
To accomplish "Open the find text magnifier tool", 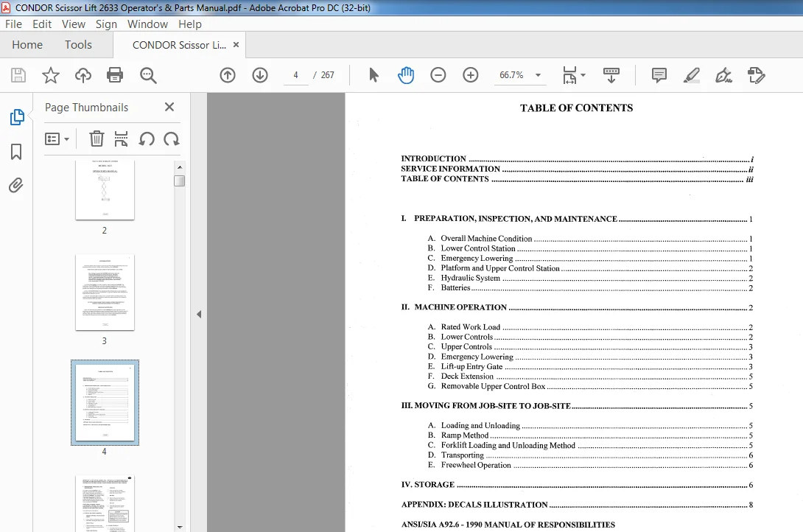I will (x=148, y=75).
